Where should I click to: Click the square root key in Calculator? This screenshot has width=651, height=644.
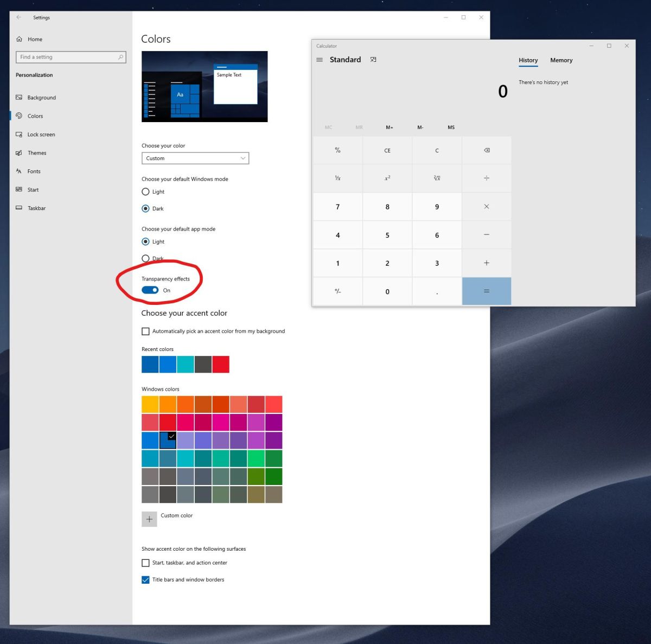[x=437, y=178]
